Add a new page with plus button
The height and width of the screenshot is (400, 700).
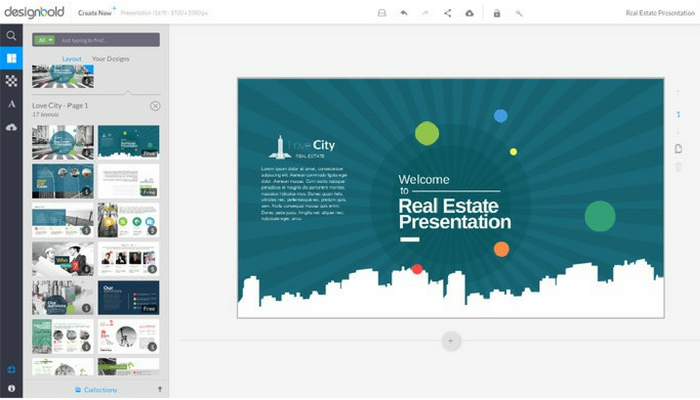coord(451,341)
